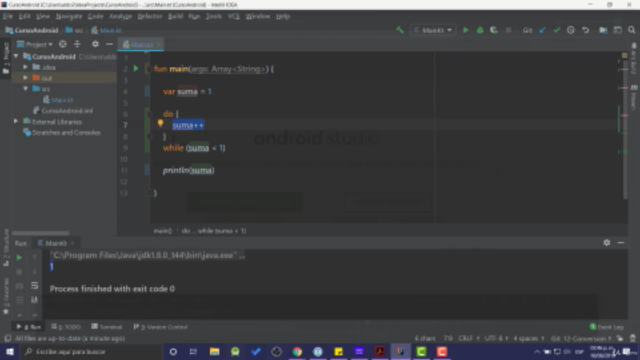Open the File menu
This screenshot has height=360, width=640.
coord(8,16)
